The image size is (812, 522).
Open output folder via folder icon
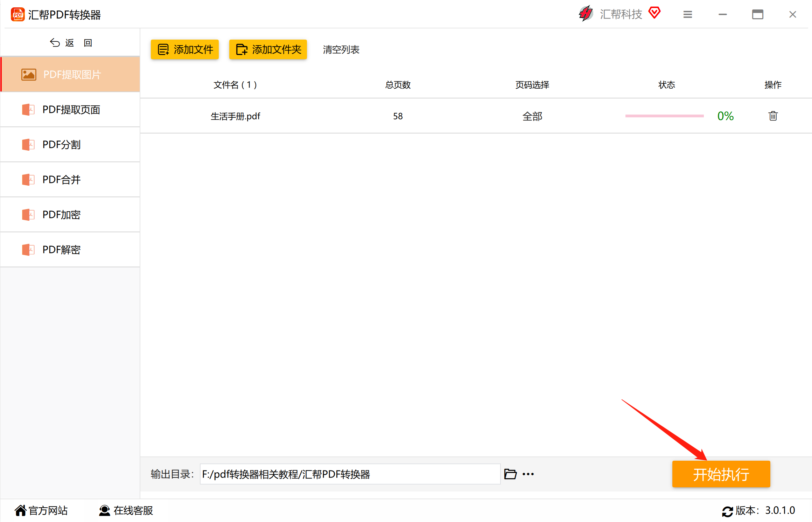point(510,474)
